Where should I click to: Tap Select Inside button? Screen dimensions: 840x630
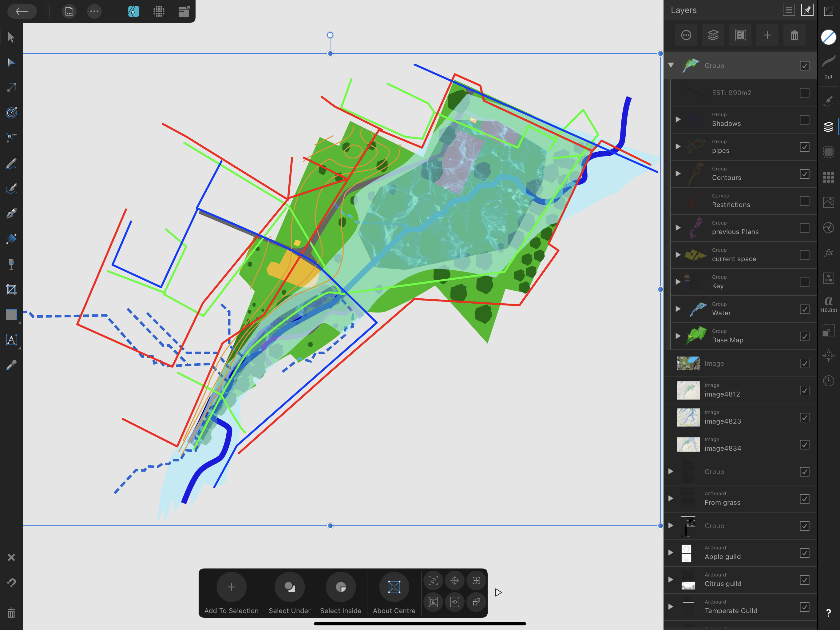click(x=341, y=593)
